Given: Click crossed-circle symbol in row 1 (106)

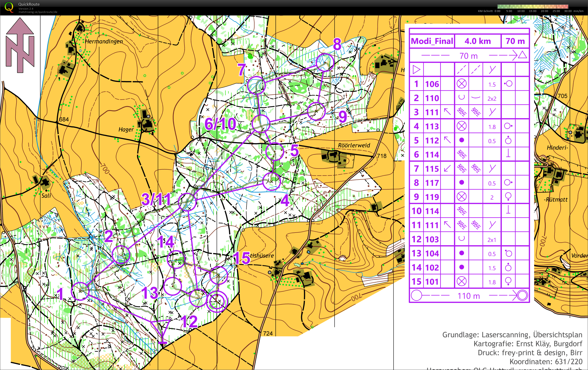Looking at the screenshot, I should pyautogui.click(x=461, y=84).
